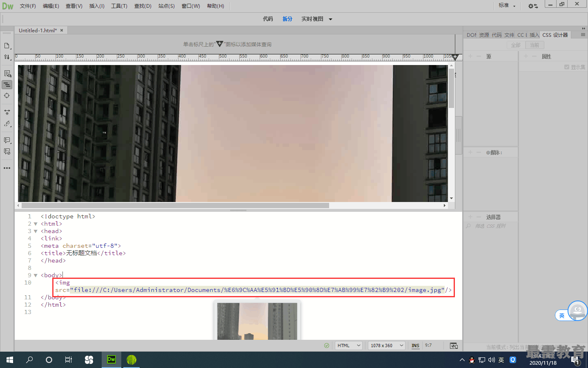Open the CSS Designer panel options menu
The width and height of the screenshot is (588, 368).
click(x=583, y=35)
